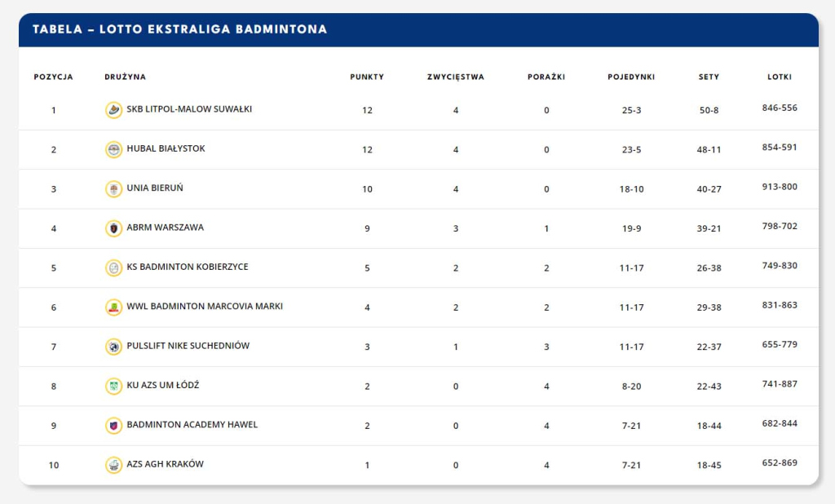Click the AZS AGH Kraków logo

114,465
